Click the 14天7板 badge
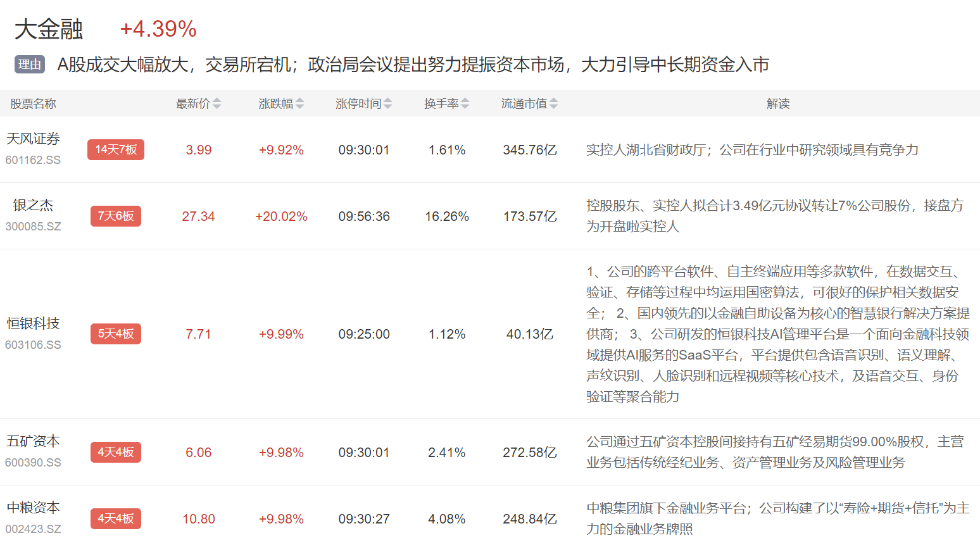This screenshot has width=980, height=545. [x=116, y=150]
